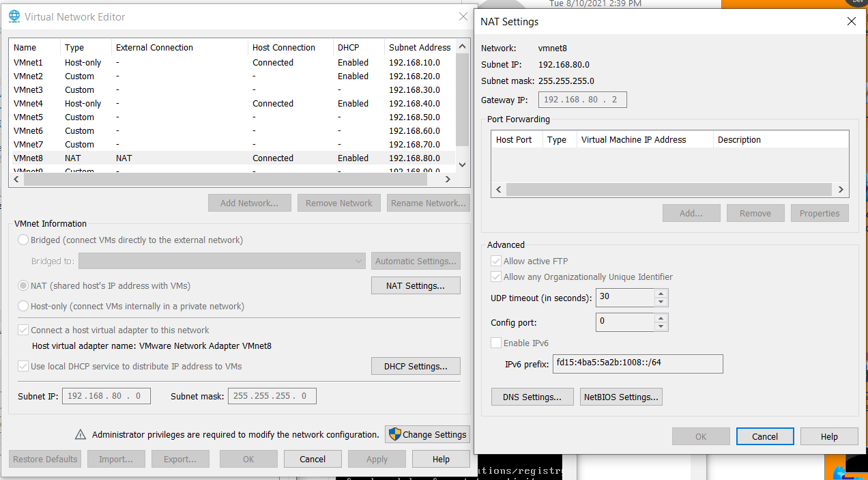
Task: Click the Export button
Action: tap(180, 459)
